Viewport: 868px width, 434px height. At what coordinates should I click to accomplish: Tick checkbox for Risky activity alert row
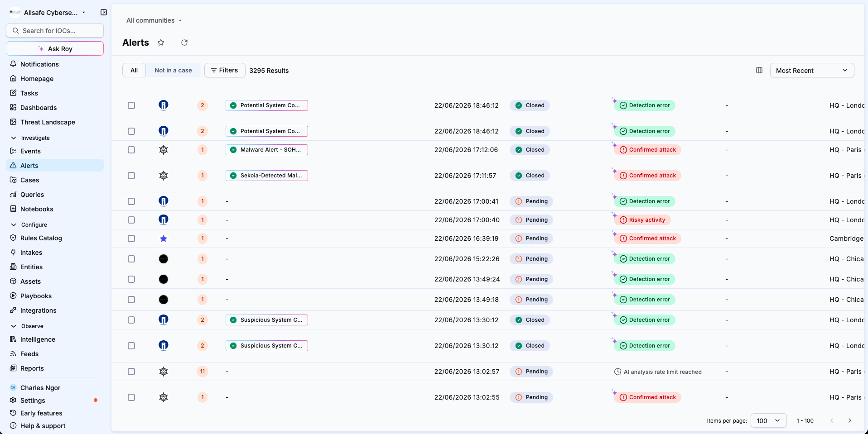pyautogui.click(x=131, y=220)
